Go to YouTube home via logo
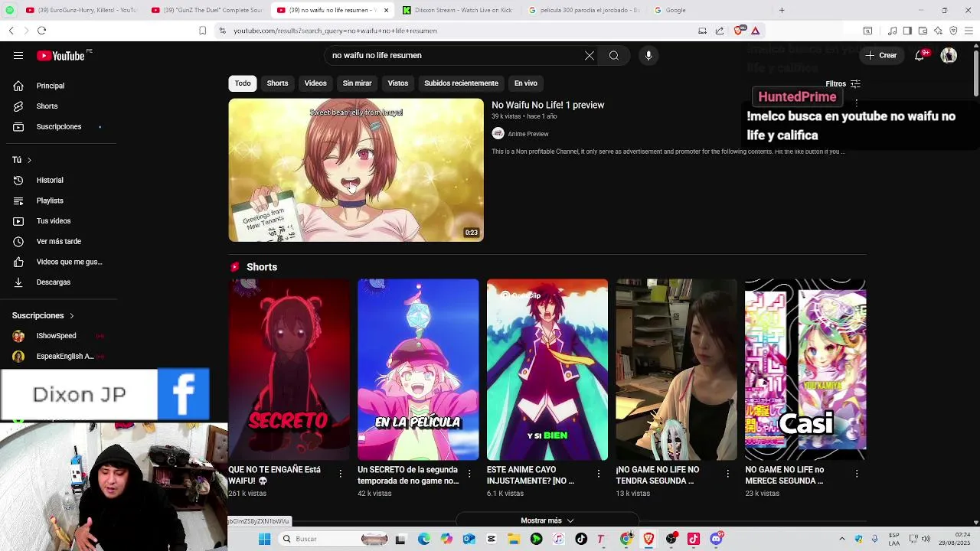Viewport: 980px width, 551px height. tap(60, 55)
